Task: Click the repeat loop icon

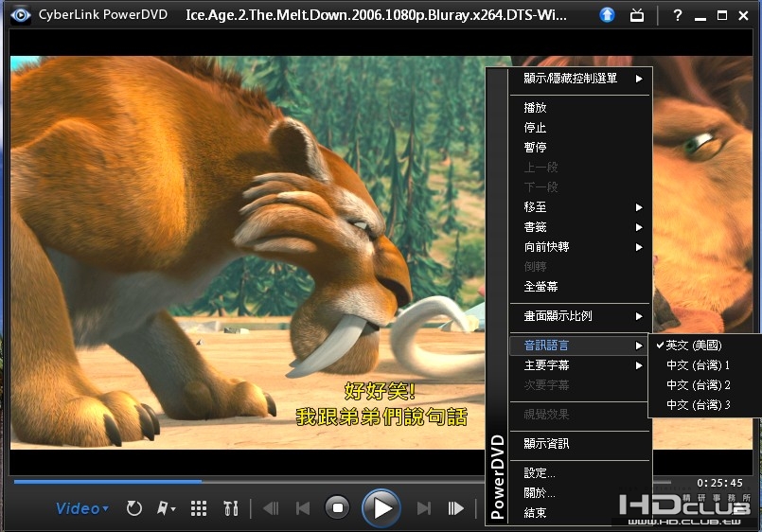Action: [x=134, y=508]
